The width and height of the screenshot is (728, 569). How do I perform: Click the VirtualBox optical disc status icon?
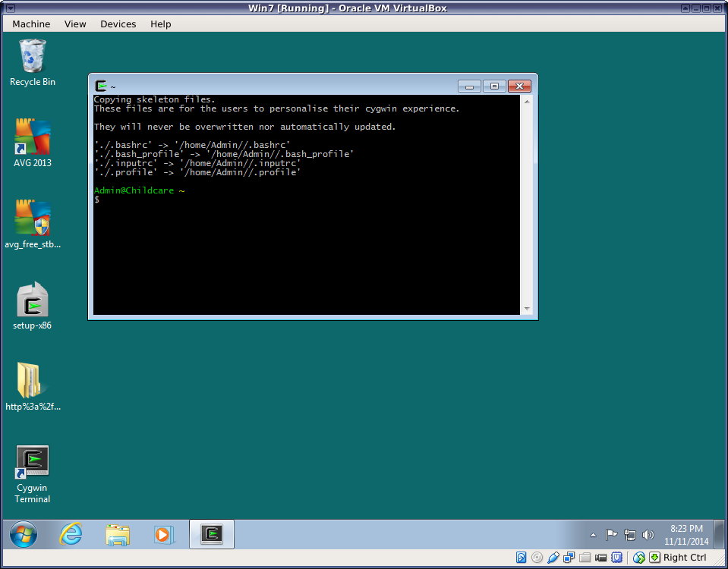tap(537, 558)
